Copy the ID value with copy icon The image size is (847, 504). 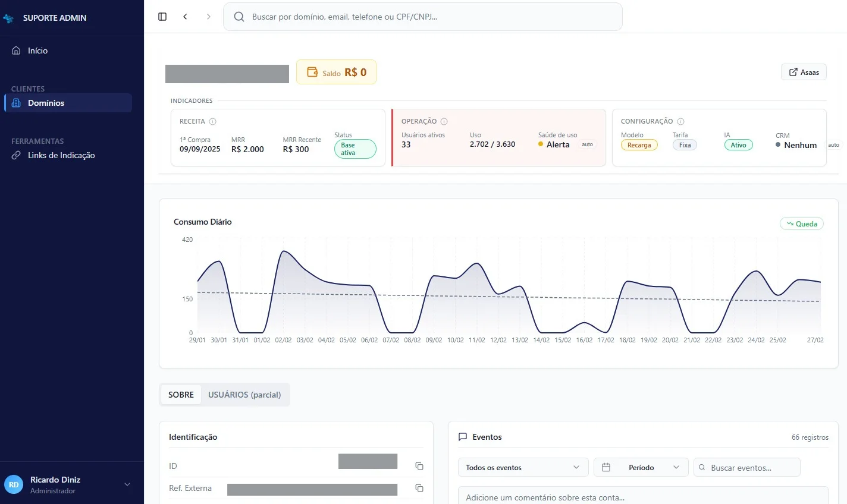[x=419, y=466]
